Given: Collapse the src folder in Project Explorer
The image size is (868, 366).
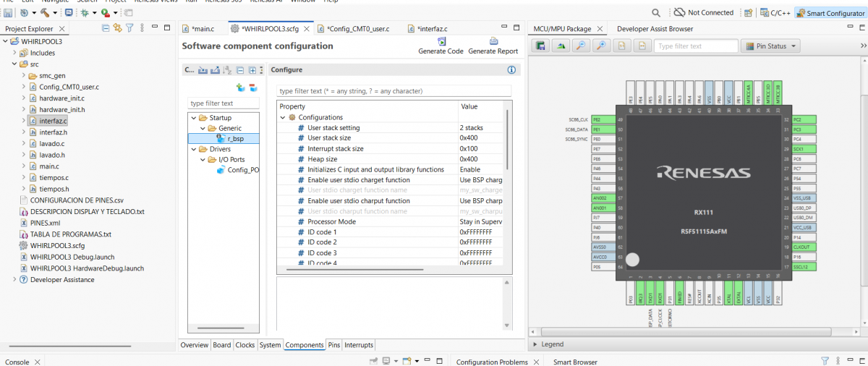Looking at the screenshot, I should coord(15,64).
